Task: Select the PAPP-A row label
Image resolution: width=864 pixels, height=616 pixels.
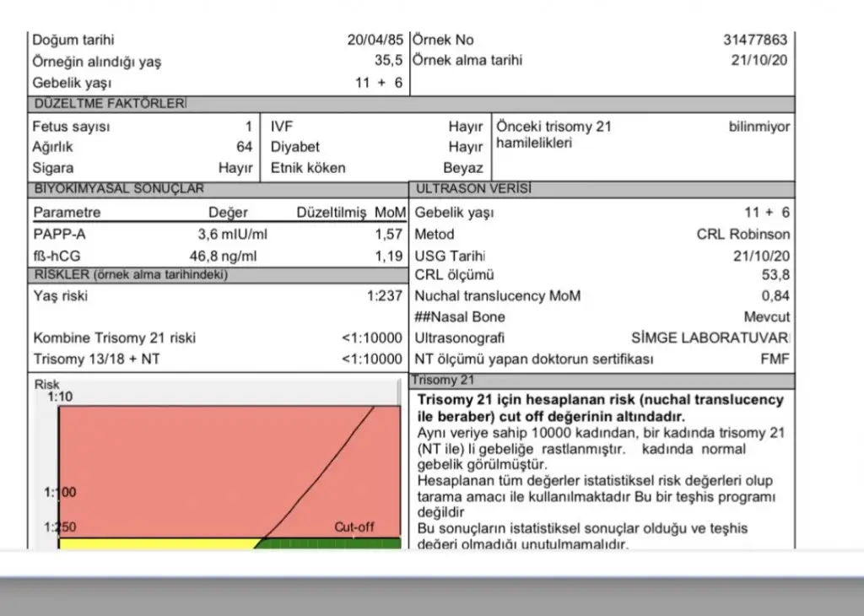Action: [x=60, y=235]
